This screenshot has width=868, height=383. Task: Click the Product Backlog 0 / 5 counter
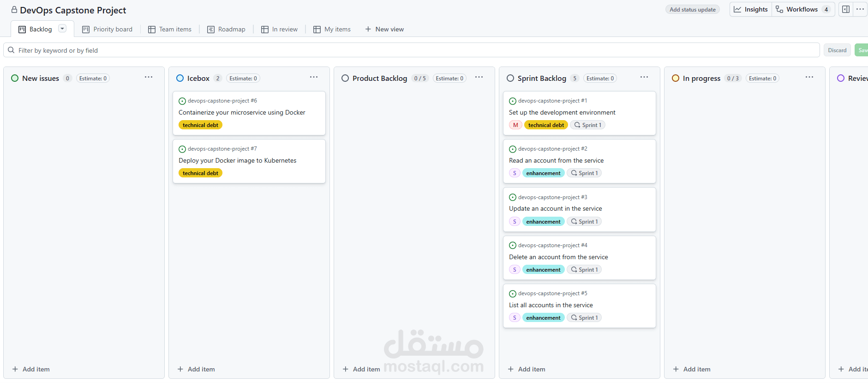[420, 78]
